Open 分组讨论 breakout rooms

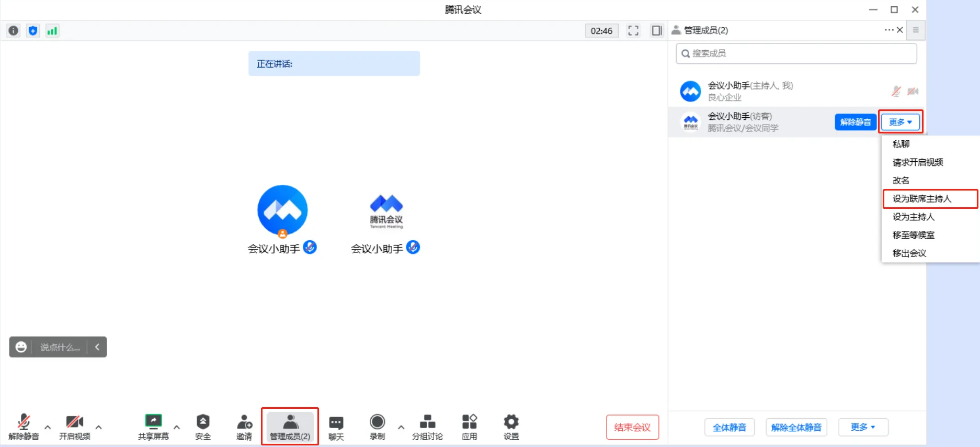click(x=427, y=427)
